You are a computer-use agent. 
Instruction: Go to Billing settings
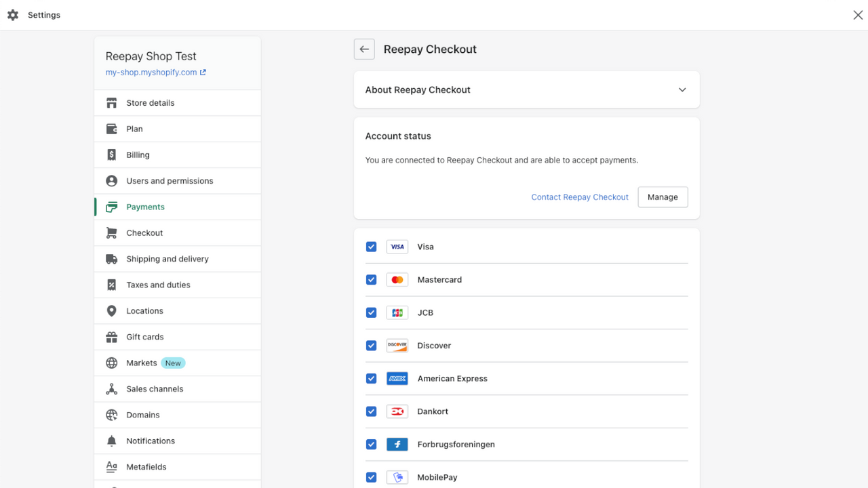click(178, 155)
